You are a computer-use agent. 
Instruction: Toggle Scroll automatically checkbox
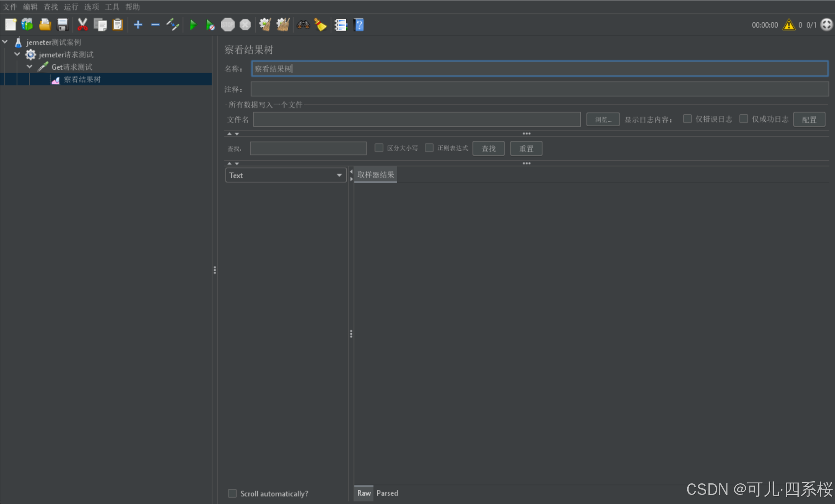[232, 493]
